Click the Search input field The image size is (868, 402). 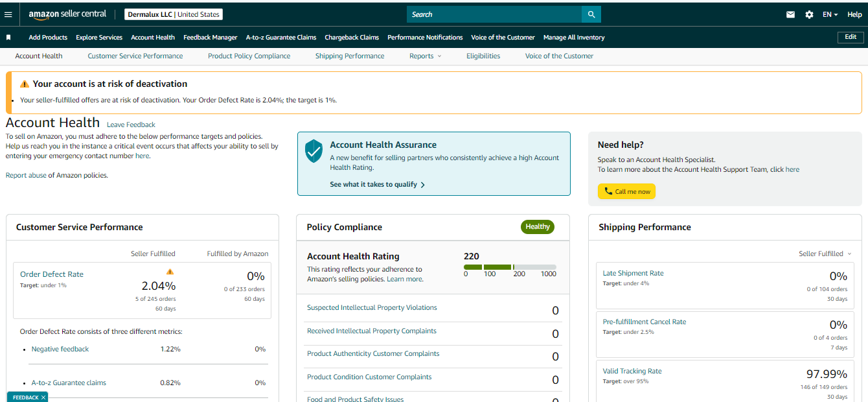494,14
